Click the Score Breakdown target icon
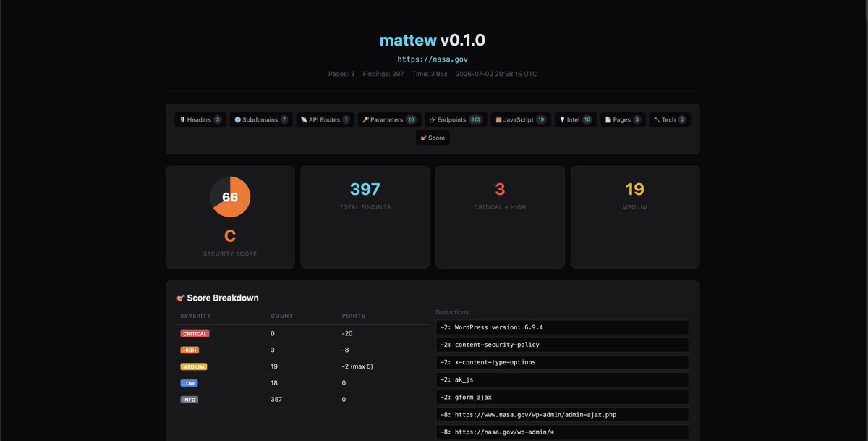The width and height of the screenshot is (868, 441). [181, 298]
